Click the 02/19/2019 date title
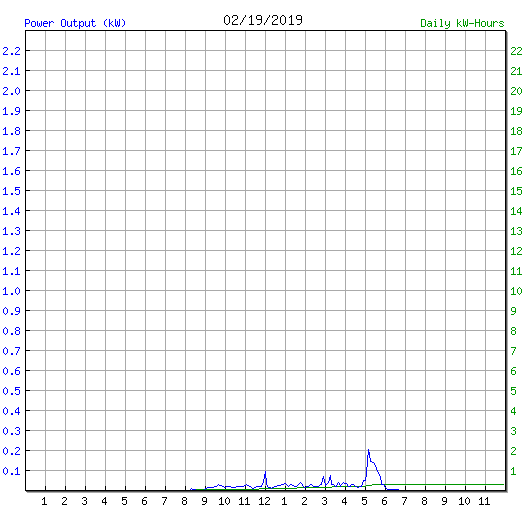Viewport: 527px width, 510px height. coord(263,20)
